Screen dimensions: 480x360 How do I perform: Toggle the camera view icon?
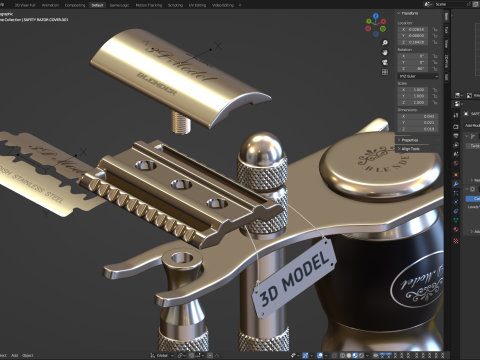[385, 62]
